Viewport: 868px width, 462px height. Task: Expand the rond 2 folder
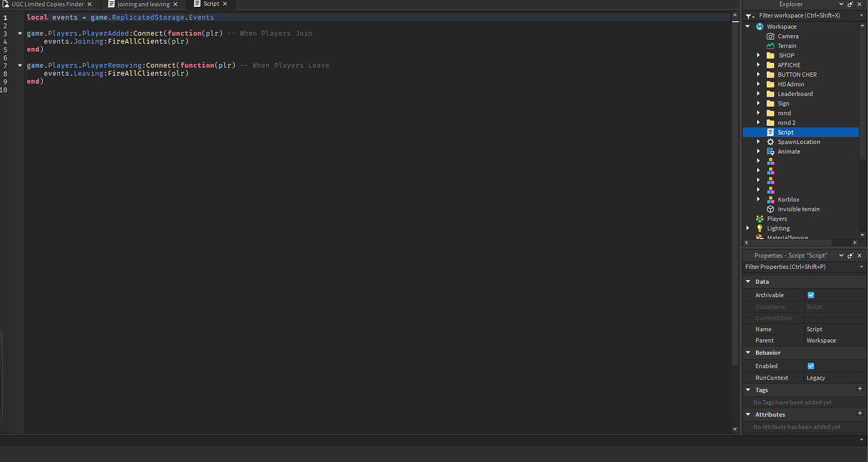[x=758, y=122]
